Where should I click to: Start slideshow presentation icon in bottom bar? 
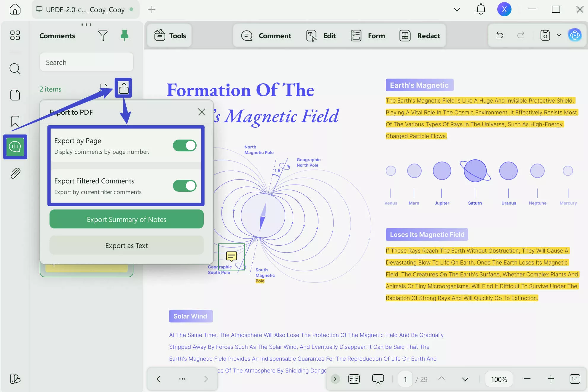click(378, 379)
